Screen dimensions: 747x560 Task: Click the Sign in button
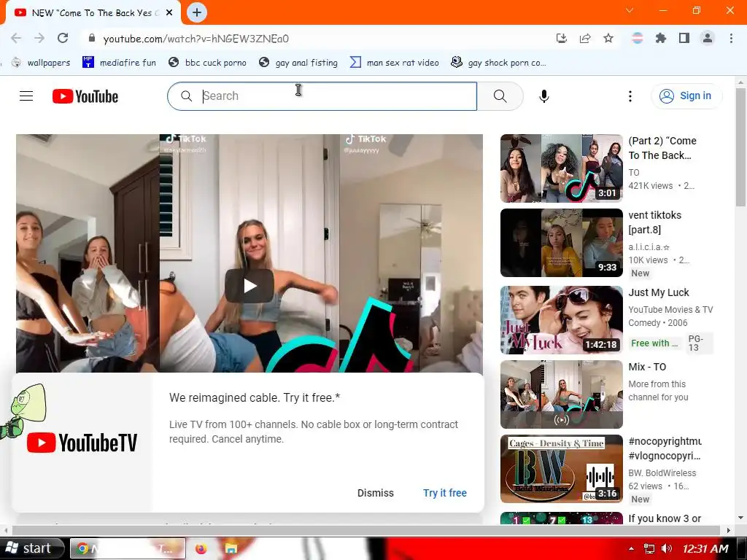(x=686, y=96)
